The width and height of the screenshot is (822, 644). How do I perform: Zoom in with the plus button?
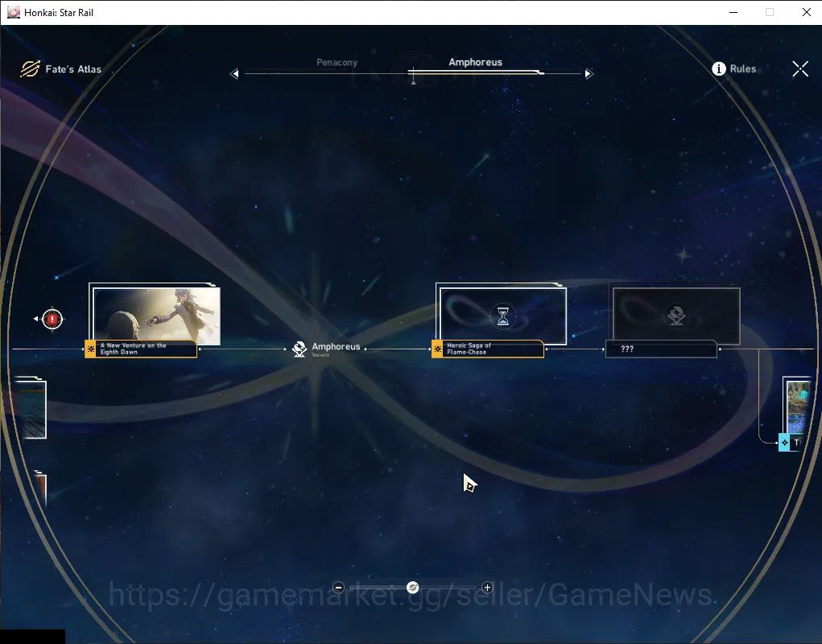coord(488,588)
